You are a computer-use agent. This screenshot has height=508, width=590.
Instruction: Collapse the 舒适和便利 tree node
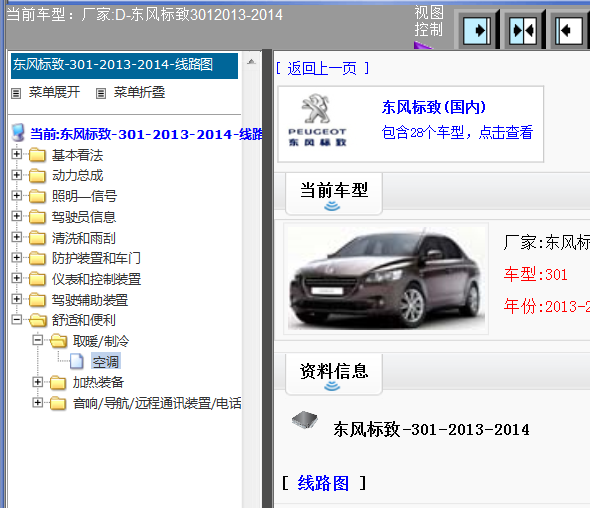17,319
